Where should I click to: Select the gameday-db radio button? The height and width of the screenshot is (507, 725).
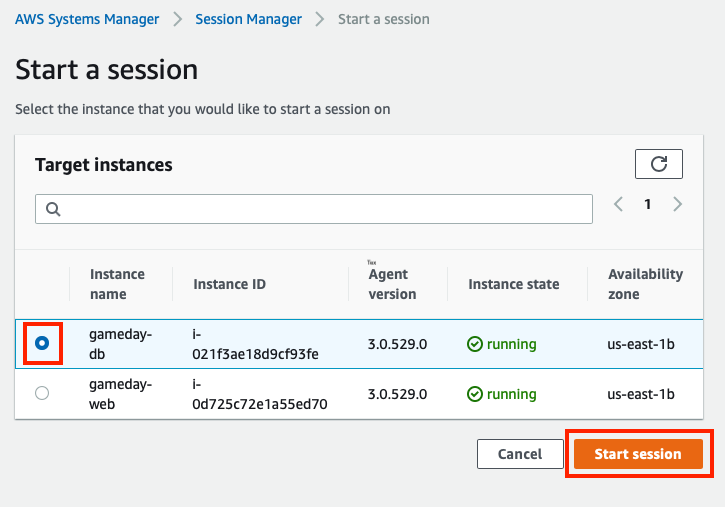42,343
